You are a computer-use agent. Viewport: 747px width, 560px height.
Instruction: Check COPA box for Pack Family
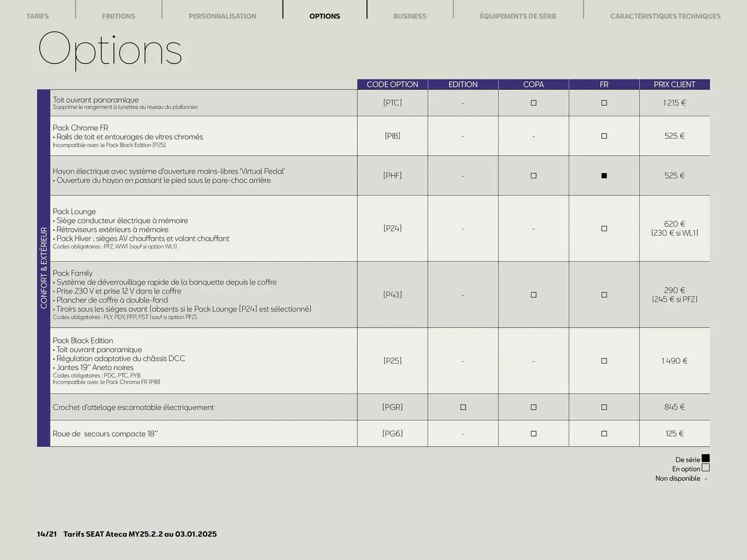coord(533,295)
